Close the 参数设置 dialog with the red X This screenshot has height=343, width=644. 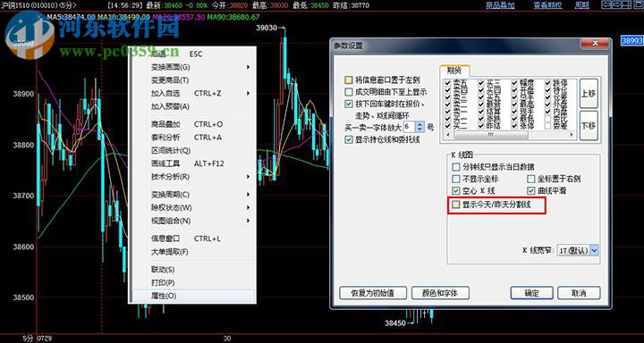[x=595, y=44]
